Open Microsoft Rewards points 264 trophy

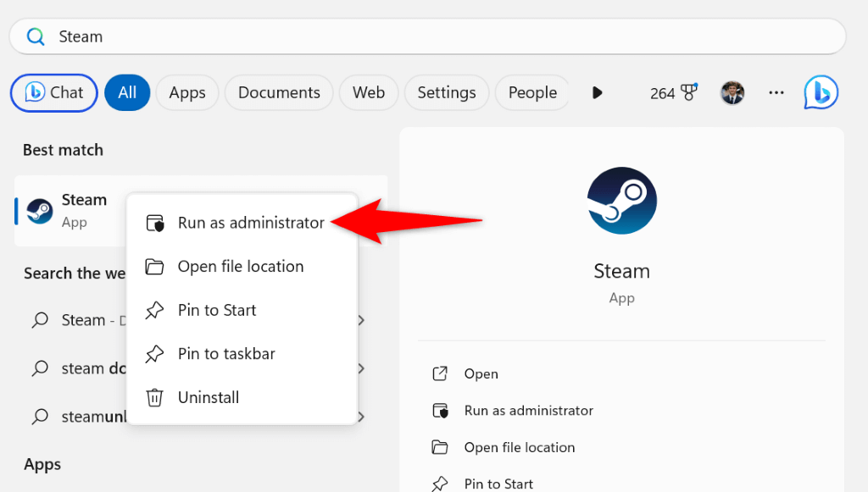[x=674, y=93]
